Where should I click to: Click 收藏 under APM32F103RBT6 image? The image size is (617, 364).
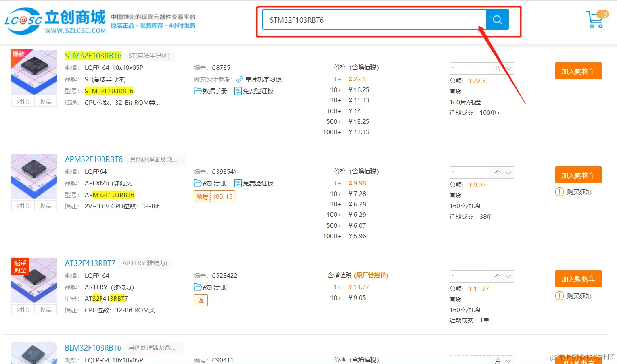(46, 206)
